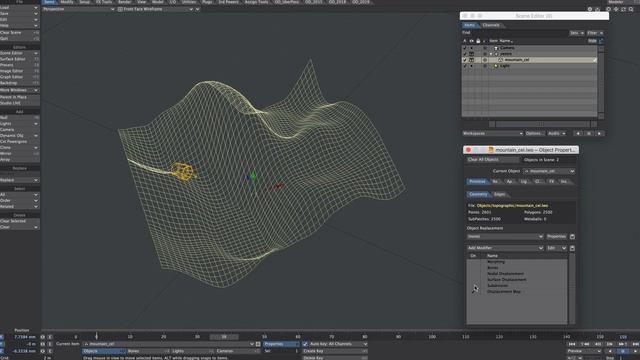Open the Sets dropdown in Scene Editor
The image size is (640, 360).
coord(577,33)
